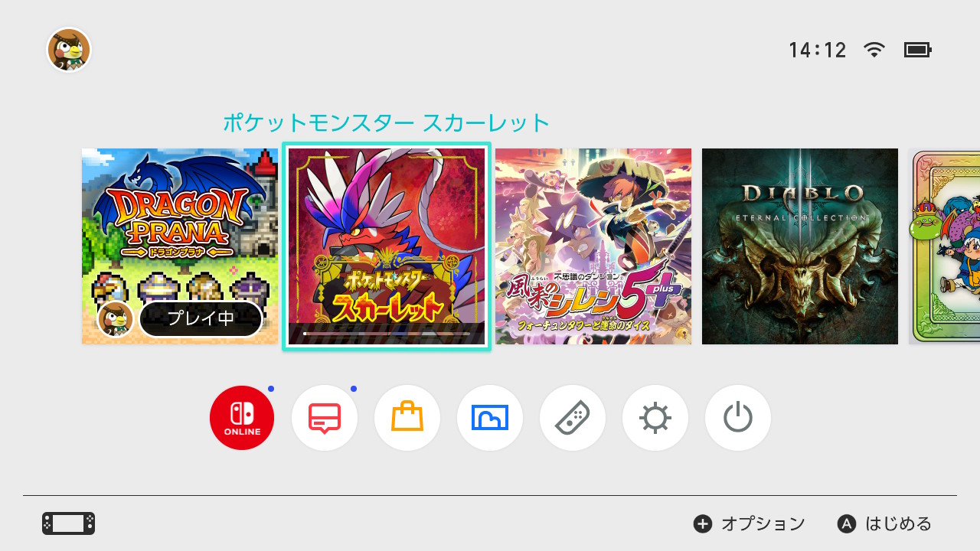This screenshot has height=551, width=980.
Task: Open Nintendo Switch Online icon
Action: [242, 418]
